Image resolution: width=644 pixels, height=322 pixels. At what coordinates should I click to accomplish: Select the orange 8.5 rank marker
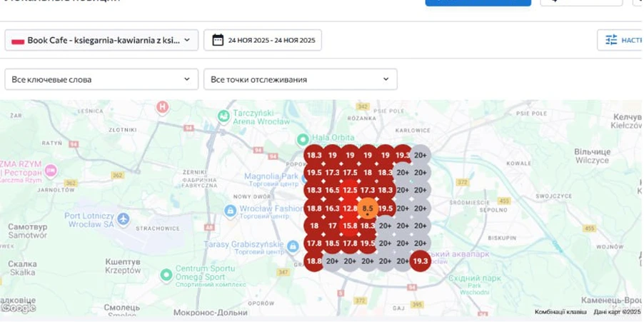[x=367, y=208]
